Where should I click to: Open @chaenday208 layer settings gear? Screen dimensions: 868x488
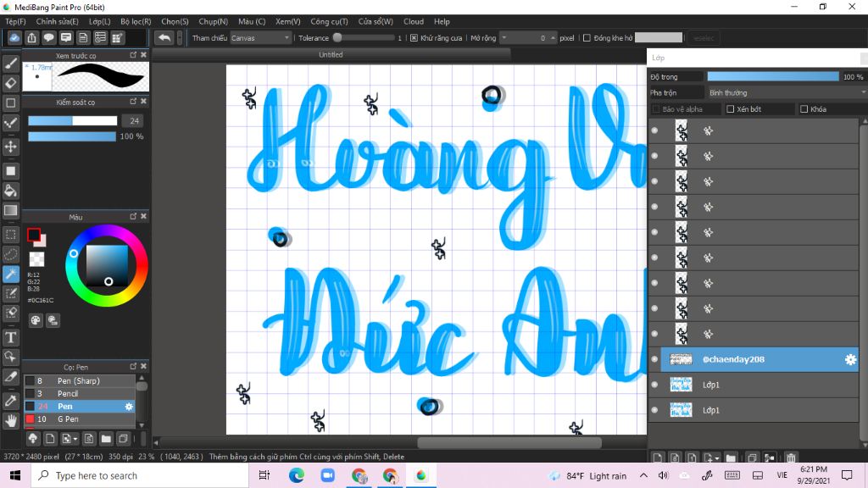click(x=850, y=359)
